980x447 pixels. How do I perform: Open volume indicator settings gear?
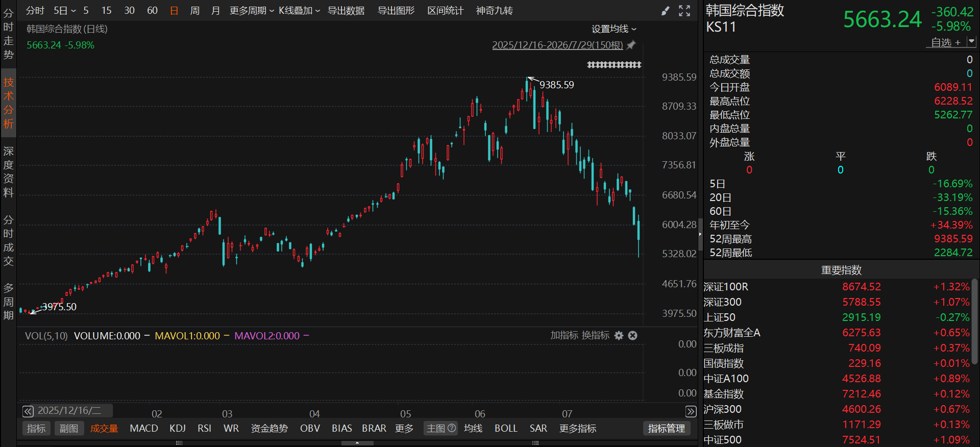tap(619, 335)
